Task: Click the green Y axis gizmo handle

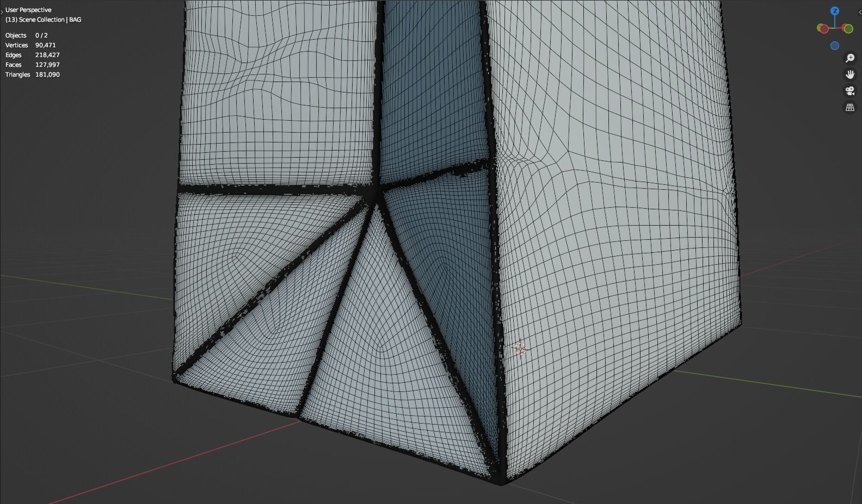Action: [x=847, y=28]
